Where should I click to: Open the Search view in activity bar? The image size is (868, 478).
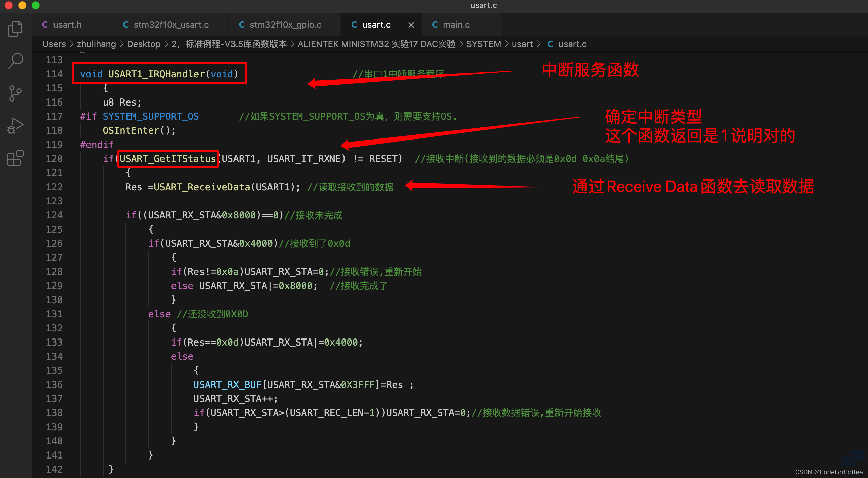[x=15, y=61]
